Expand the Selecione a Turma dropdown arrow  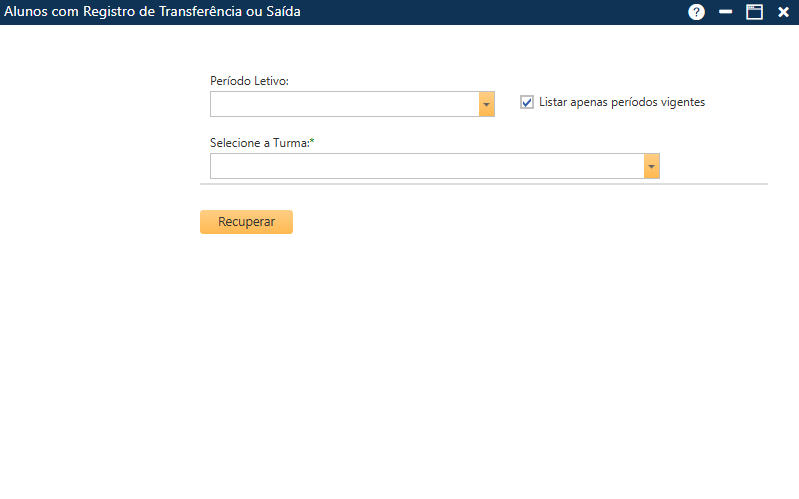coord(652,166)
